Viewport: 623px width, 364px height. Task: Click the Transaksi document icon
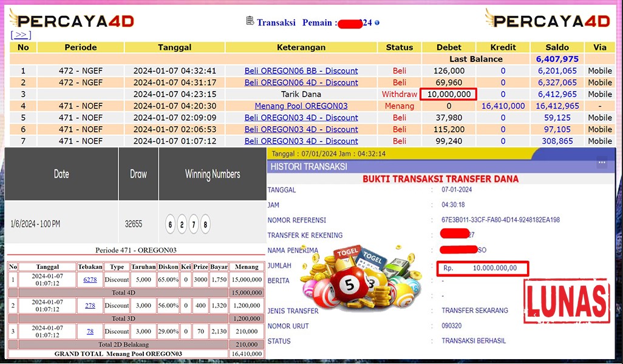pos(250,21)
